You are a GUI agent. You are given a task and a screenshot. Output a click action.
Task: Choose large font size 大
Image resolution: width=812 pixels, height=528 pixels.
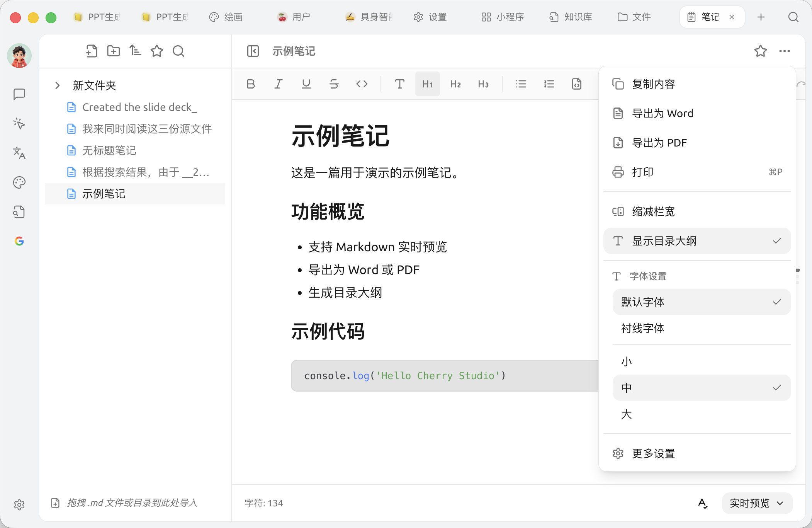tap(702, 414)
